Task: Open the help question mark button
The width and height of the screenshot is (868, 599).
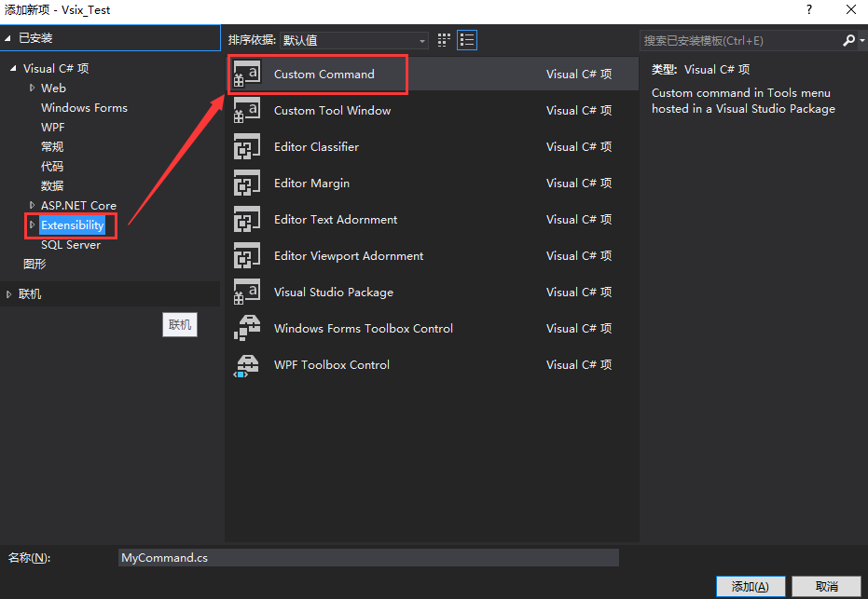Action: [809, 9]
